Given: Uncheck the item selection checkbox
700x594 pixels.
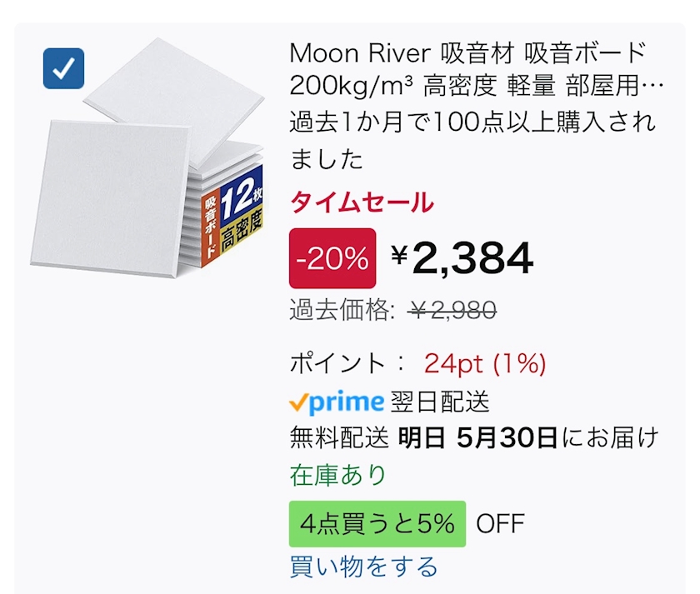Looking at the screenshot, I should pyautogui.click(x=63, y=69).
